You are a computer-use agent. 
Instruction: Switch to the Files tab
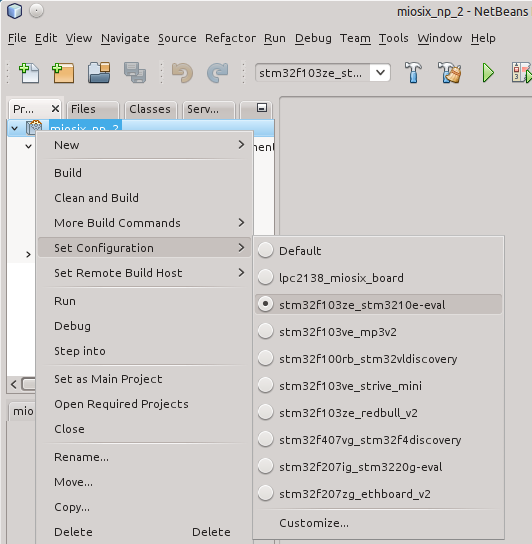pos(92,109)
